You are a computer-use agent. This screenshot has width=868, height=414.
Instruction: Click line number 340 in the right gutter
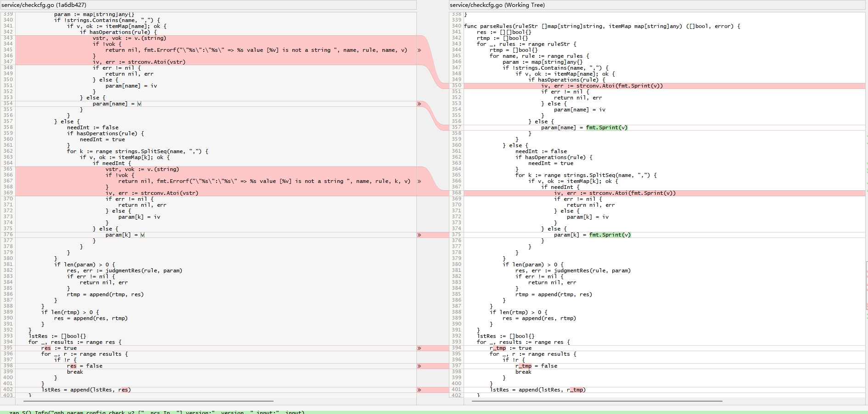[x=456, y=26]
